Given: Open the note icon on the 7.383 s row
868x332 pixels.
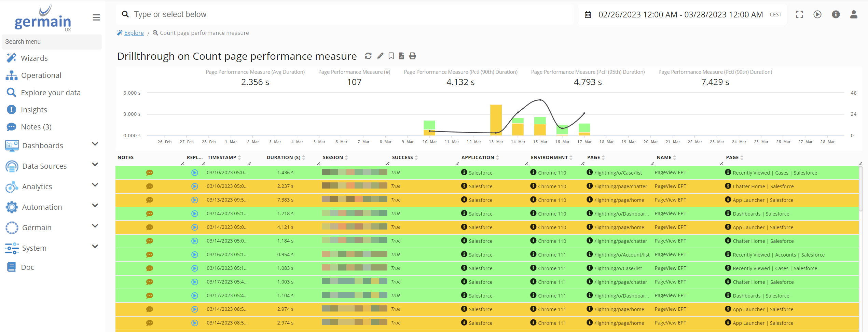Looking at the screenshot, I should coord(150,200).
